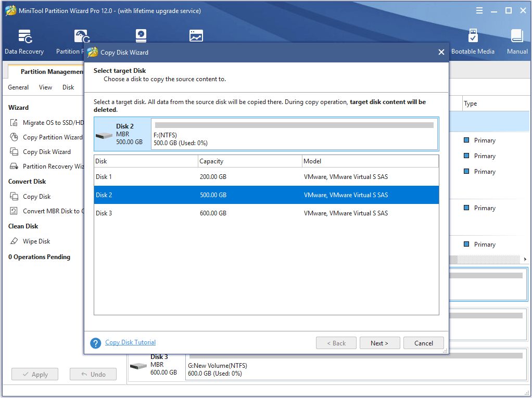
Task: Select Disk 2 row in target list
Action: [x=267, y=195]
